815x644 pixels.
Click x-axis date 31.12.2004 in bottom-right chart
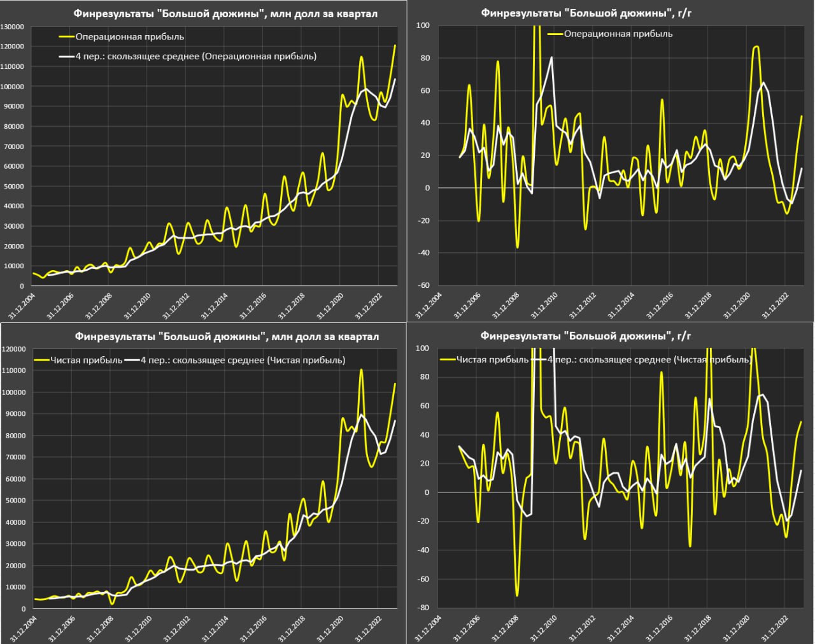pos(429,627)
